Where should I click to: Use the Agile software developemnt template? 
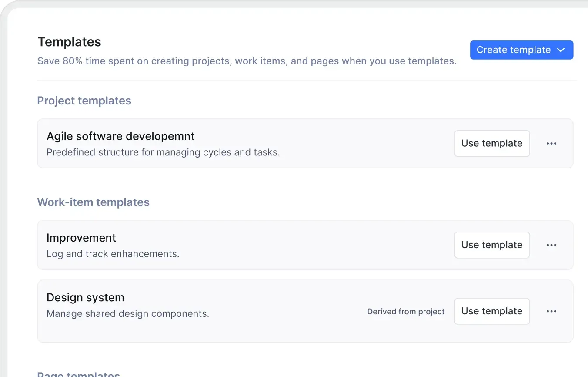click(x=492, y=144)
